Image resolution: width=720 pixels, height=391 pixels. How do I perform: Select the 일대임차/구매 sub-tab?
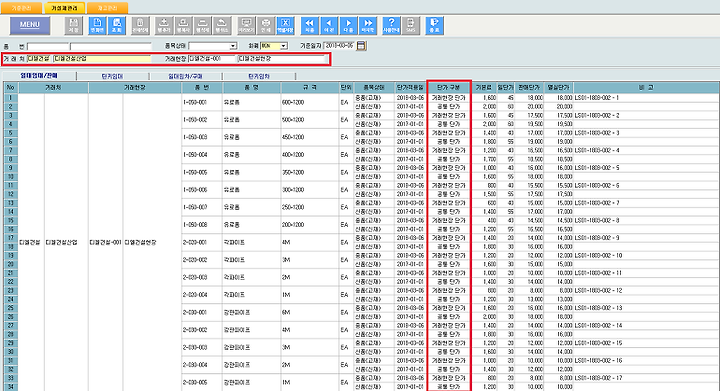pyautogui.click(x=186, y=76)
